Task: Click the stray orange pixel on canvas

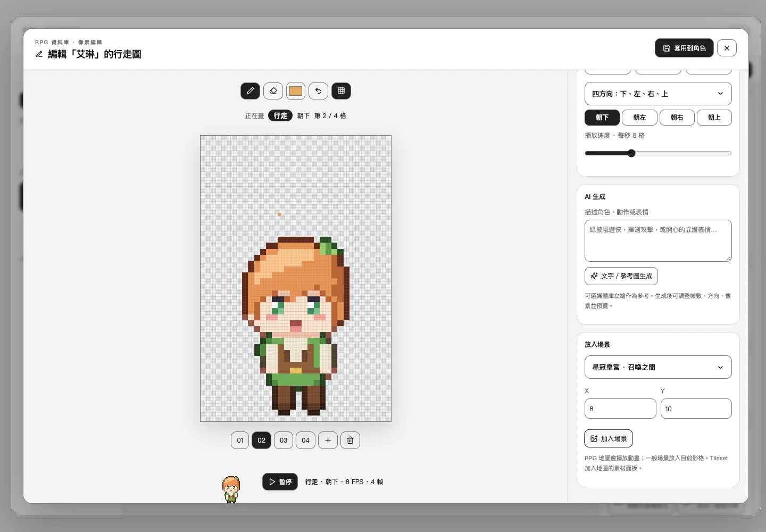Action: pos(279,214)
